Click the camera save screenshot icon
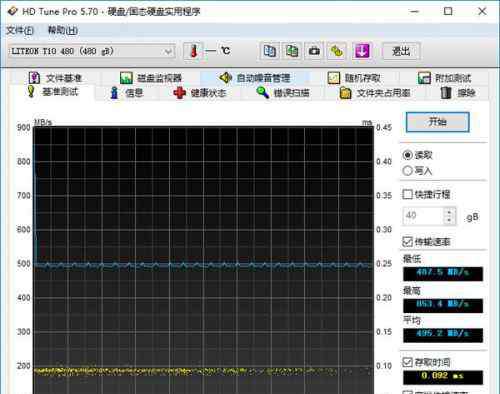This screenshot has height=394, width=500. pos(314,51)
